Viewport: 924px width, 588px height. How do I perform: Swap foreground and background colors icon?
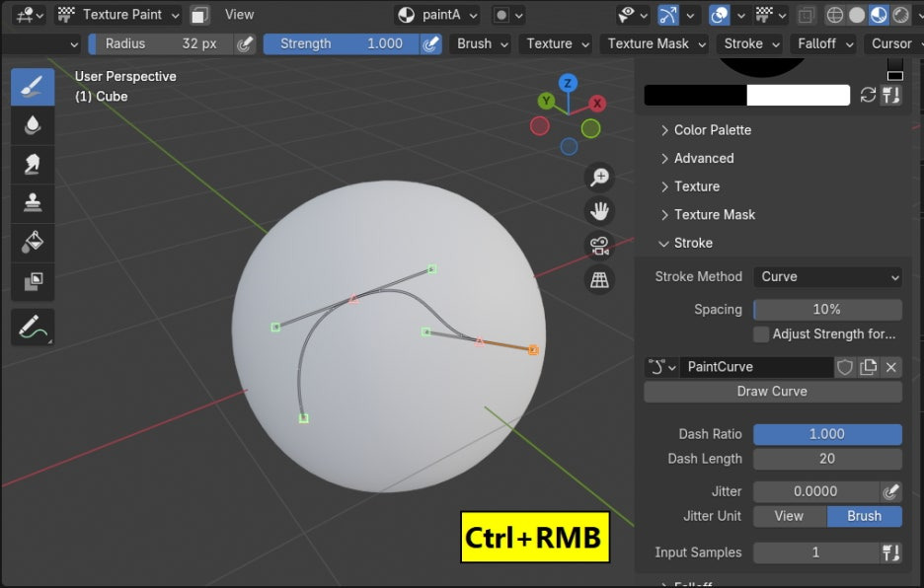pyautogui.click(x=868, y=95)
